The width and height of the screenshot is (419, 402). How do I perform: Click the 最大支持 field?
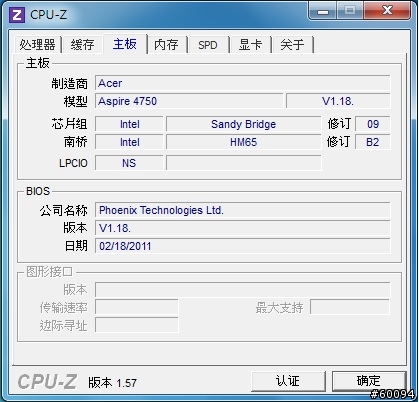[x=350, y=307]
